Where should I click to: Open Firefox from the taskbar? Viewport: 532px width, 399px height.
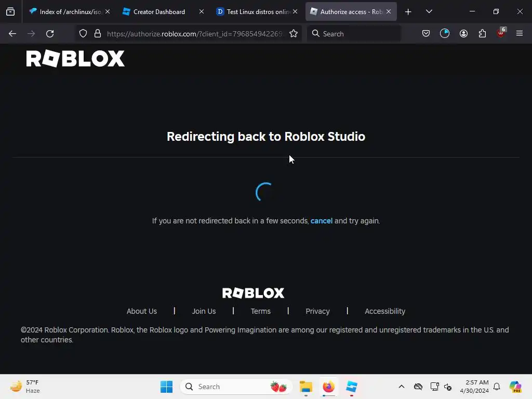tap(328, 387)
